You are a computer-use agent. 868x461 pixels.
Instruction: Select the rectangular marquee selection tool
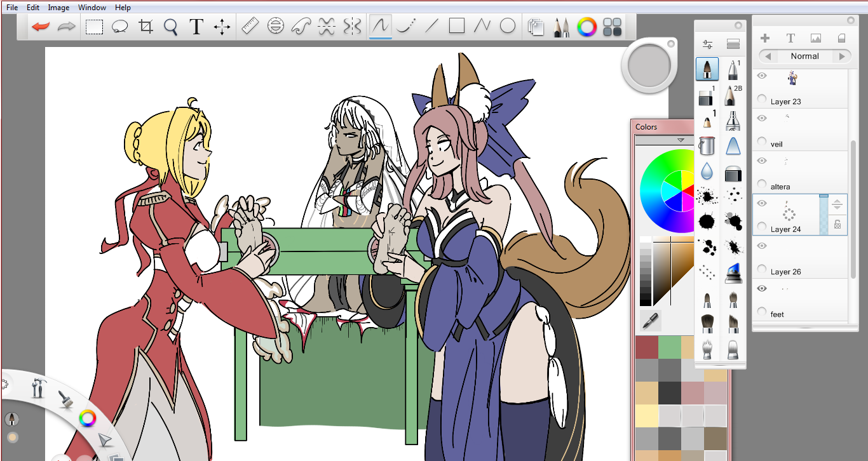[95, 27]
